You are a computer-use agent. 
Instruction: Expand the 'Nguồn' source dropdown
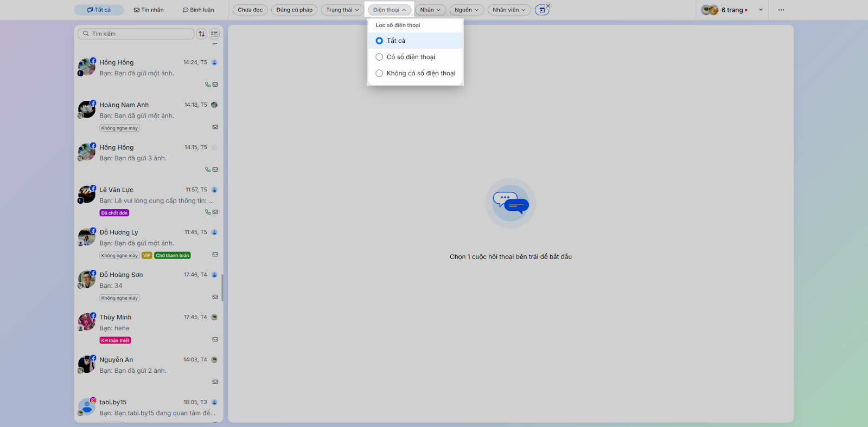coord(467,10)
